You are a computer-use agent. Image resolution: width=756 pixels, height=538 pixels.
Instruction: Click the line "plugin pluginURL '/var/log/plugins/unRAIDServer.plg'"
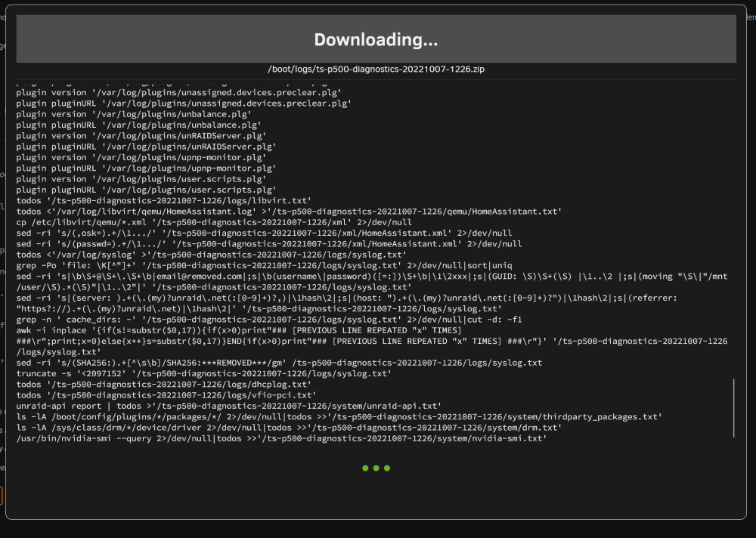[x=146, y=147]
